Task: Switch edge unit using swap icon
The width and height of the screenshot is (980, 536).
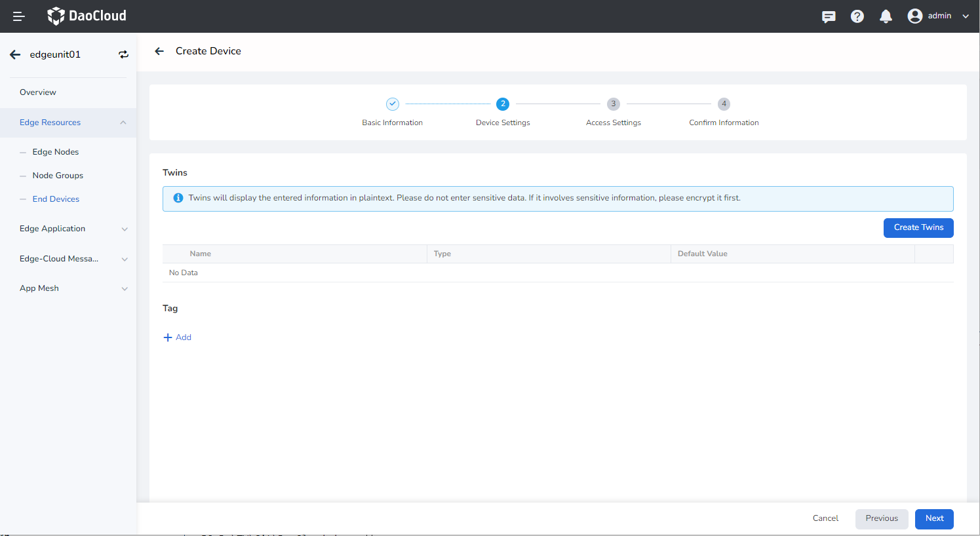Action: pos(123,54)
